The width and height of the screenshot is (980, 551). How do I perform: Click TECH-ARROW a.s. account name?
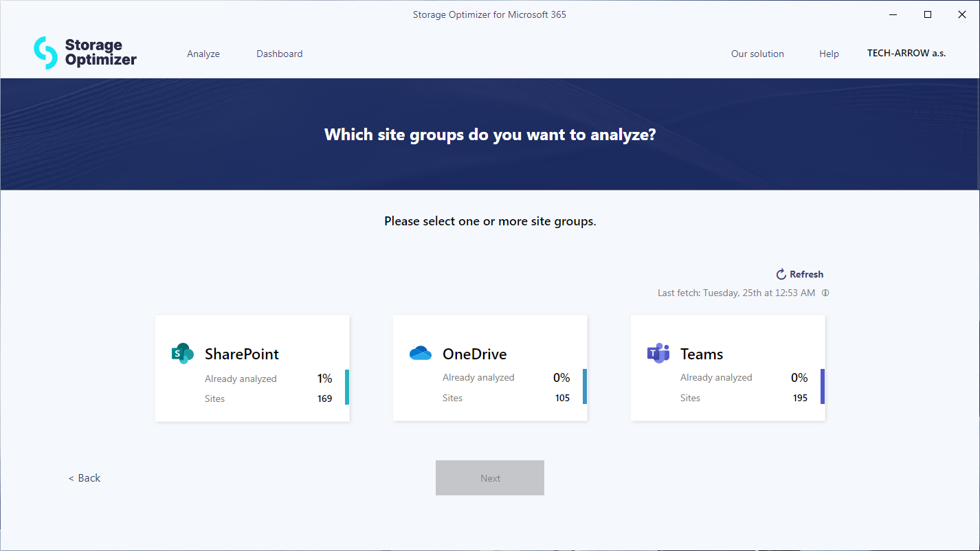click(x=906, y=53)
